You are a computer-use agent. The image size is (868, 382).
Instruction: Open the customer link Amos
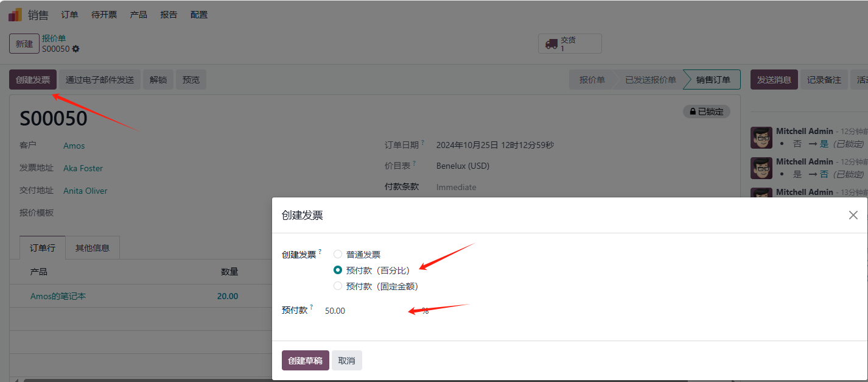click(74, 146)
